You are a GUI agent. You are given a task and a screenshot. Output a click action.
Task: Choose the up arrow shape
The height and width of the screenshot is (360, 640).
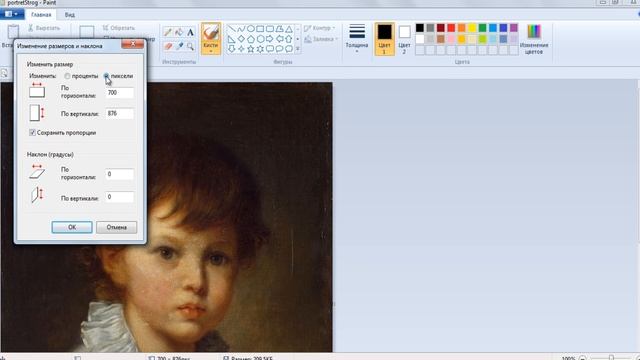point(289,39)
